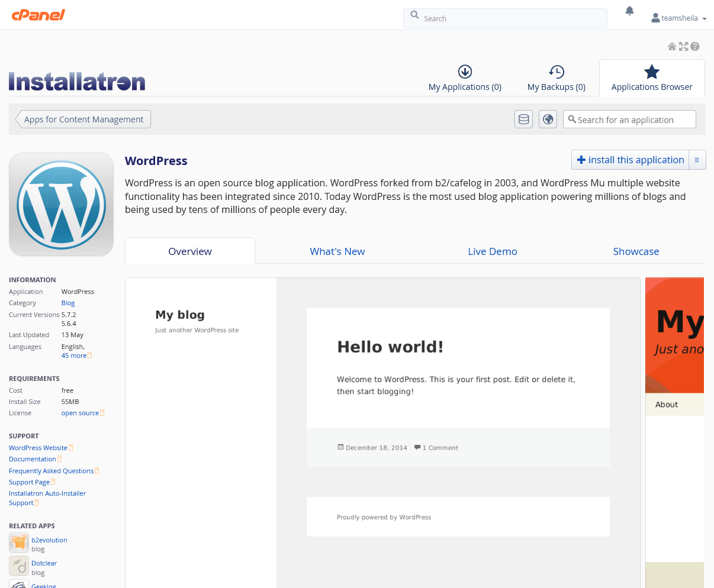This screenshot has width=714, height=588.
Task: Click the version text "5.7.2"
Action: click(x=69, y=315)
